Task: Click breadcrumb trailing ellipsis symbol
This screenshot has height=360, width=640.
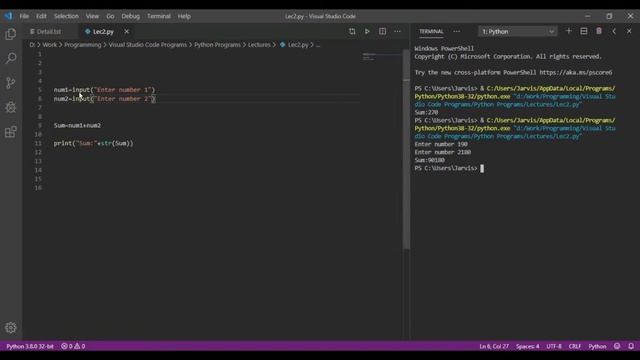Action: pos(318,45)
